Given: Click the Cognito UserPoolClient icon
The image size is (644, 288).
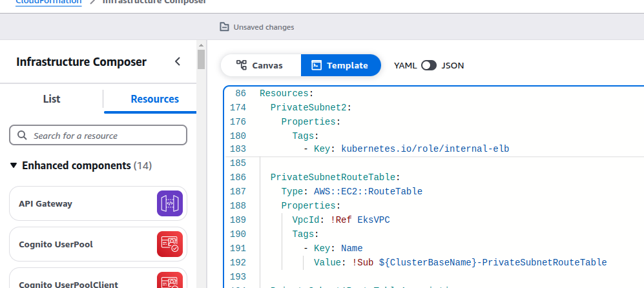Looking at the screenshot, I should point(170,281).
